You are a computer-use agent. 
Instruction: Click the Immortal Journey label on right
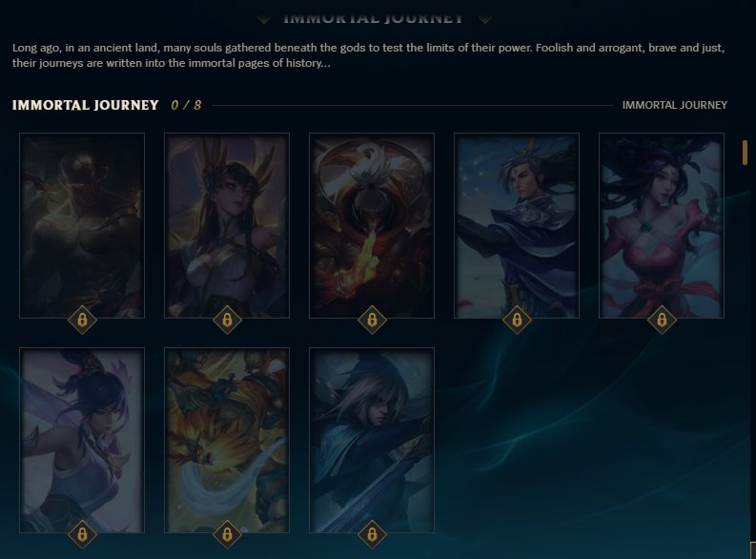coord(675,105)
